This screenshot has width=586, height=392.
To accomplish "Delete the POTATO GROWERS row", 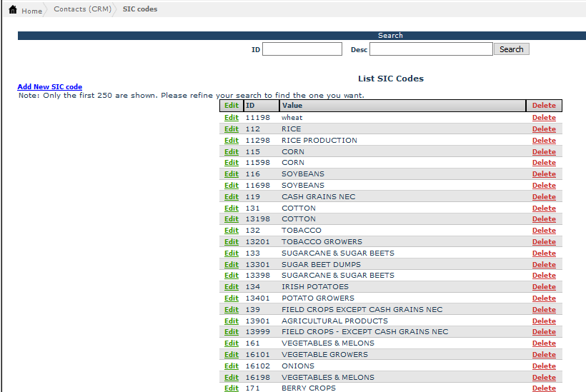I will click(x=543, y=298).
